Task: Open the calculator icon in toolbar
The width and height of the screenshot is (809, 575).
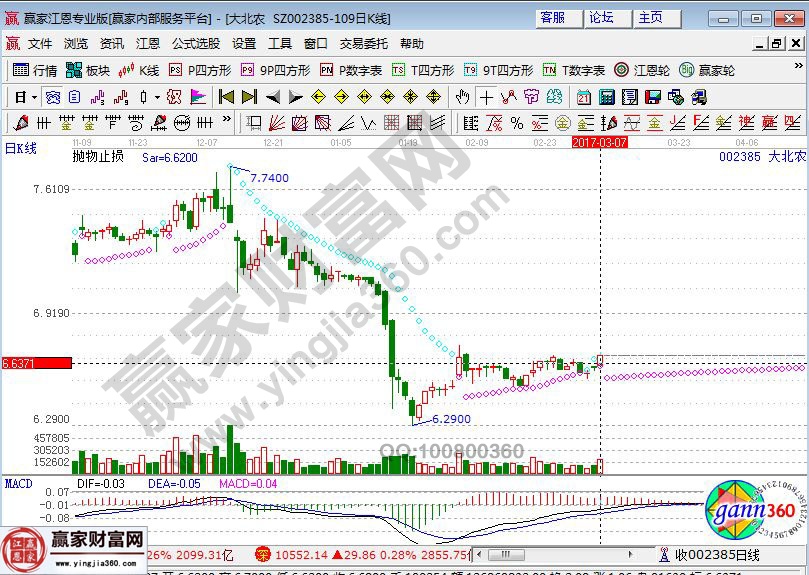Action: click(606, 97)
